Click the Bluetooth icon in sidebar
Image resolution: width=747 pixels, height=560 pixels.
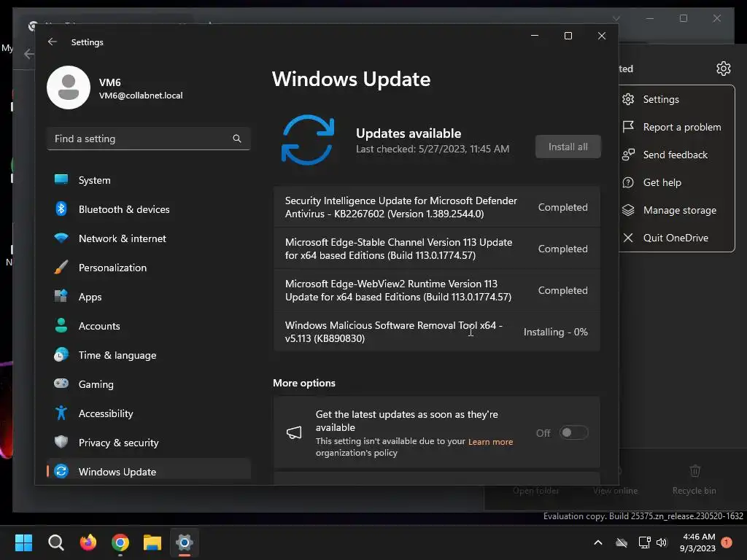point(61,209)
